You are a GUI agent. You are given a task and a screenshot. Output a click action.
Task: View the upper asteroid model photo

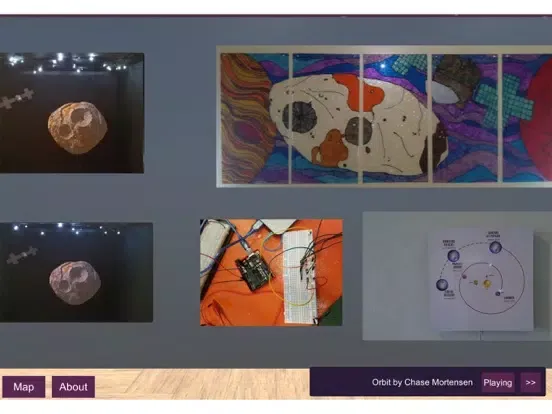pos(72,113)
